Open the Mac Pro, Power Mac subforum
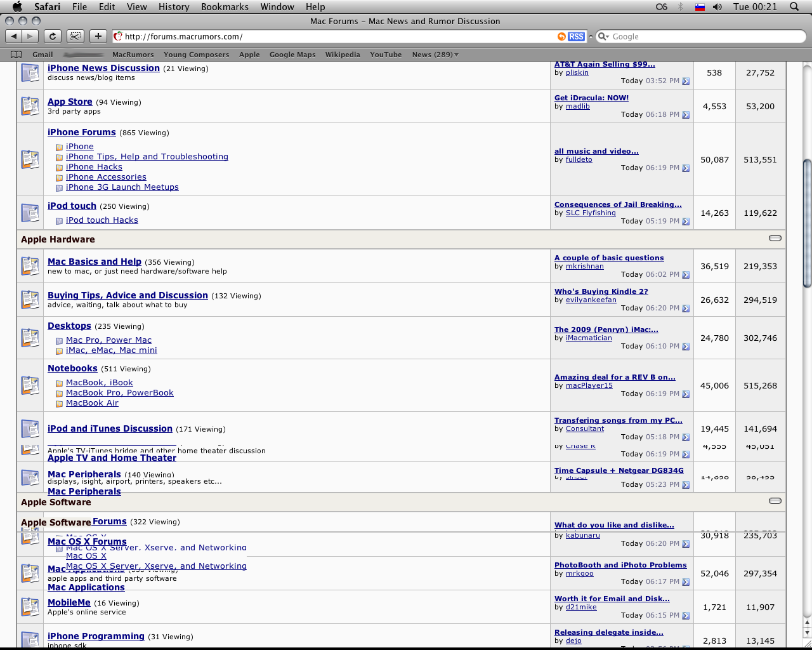 pyautogui.click(x=109, y=340)
